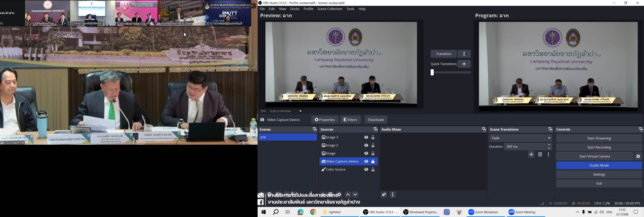Click Deactivate for video capture device
Image resolution: width=644 pixels, height=217 pixels.
pos(376,120)
